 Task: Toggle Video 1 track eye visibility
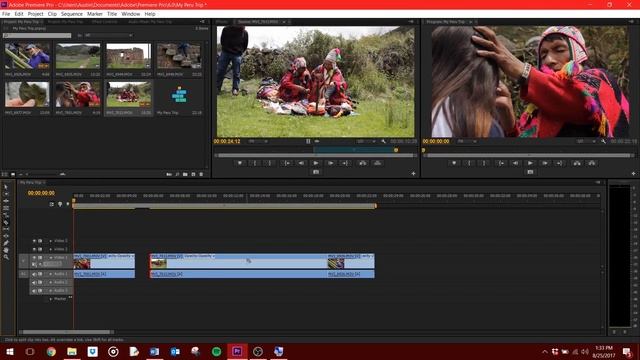click(x=34, y=258)
